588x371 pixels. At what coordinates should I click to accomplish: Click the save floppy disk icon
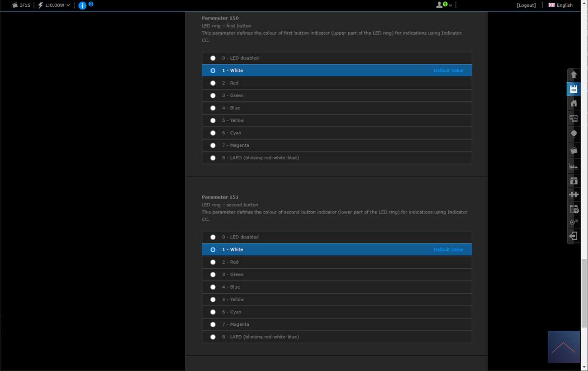pos(574,89)
